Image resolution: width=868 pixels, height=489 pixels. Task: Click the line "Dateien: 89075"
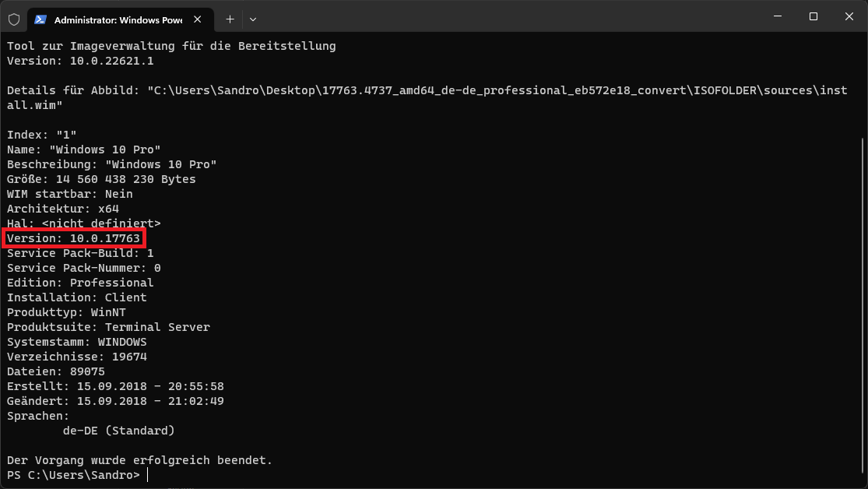[56, 371]
